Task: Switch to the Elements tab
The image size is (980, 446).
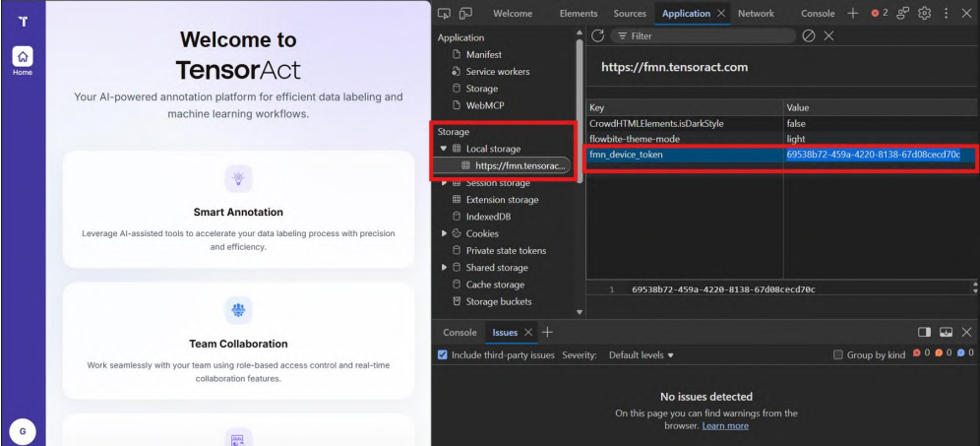Action: [x=579, y=13]
